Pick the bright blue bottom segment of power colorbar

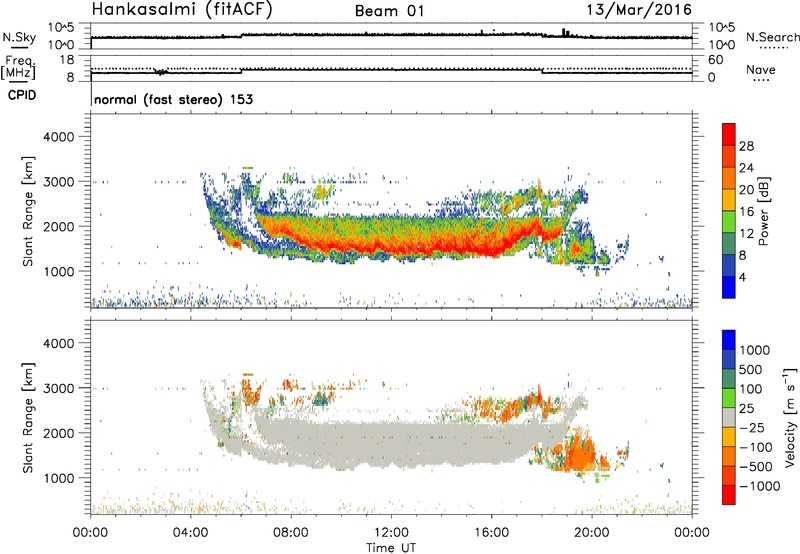[x=729, y=287]
